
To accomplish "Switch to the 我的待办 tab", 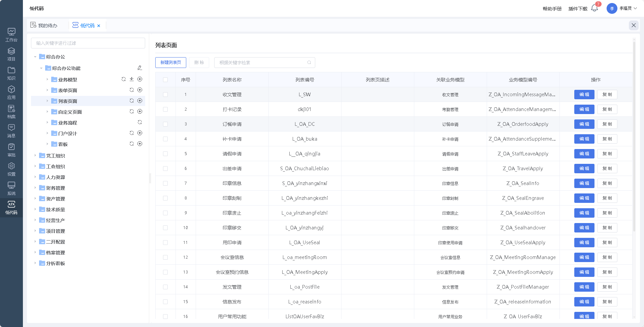I will [x=44, y=26].
